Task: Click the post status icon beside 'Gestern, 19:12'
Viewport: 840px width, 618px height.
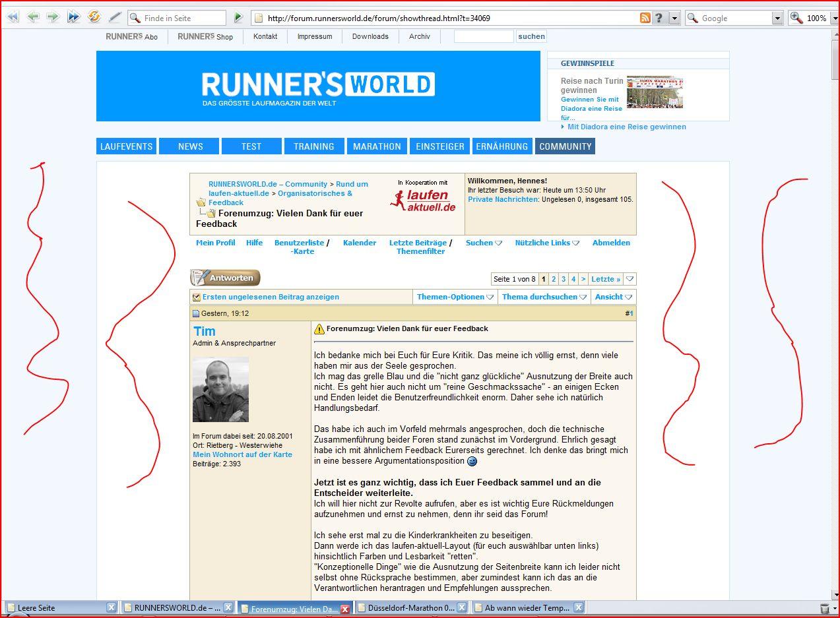Action: [x=196, y=314]
